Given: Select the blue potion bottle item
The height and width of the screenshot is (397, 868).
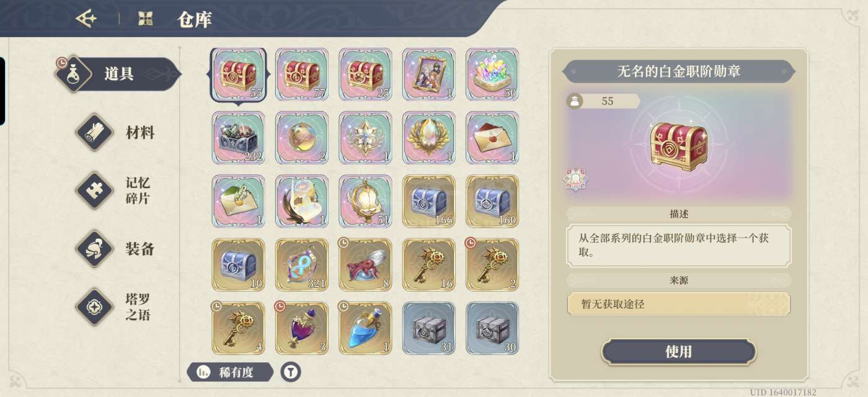Looking at the screenshot, I should click(365, 328).
